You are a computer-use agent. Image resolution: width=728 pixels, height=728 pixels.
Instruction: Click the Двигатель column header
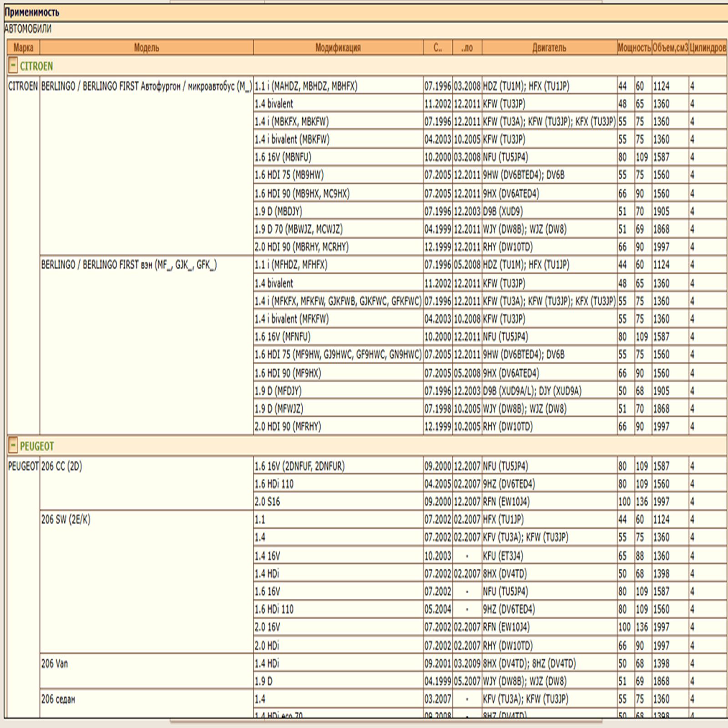coord(549,47)
